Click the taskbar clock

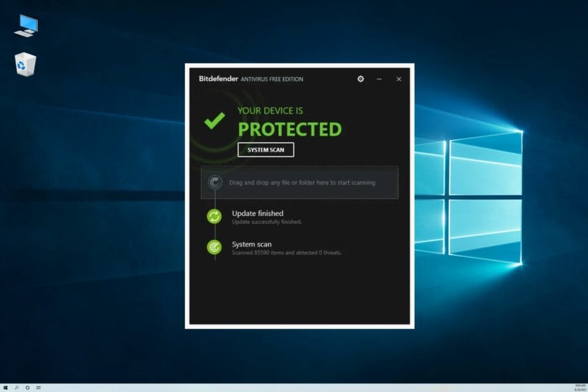click(x=580, y=387)
